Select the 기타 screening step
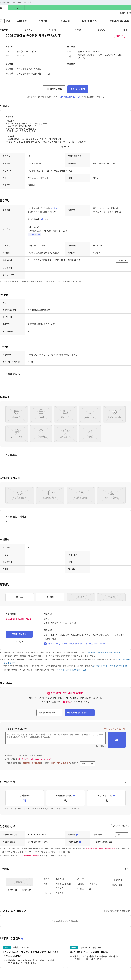 pyautogui.click(x=111, y=597)
